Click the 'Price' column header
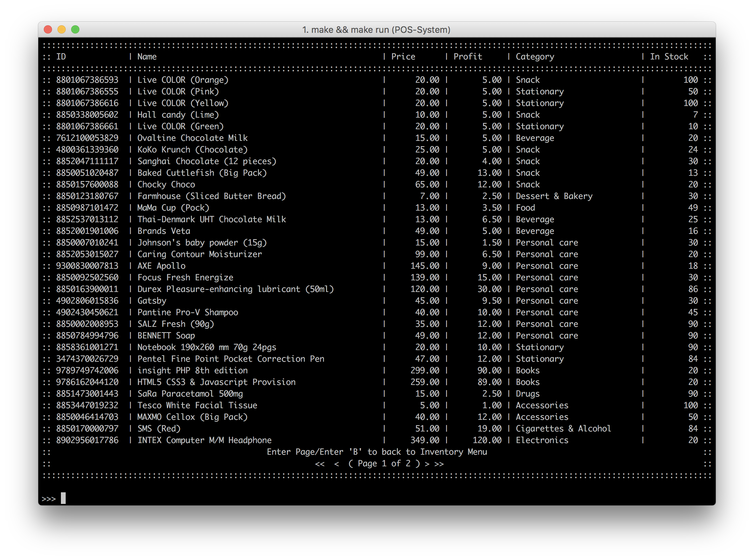Image resolution: width=754 pixels, height=560 pixels. pos(403,57)
